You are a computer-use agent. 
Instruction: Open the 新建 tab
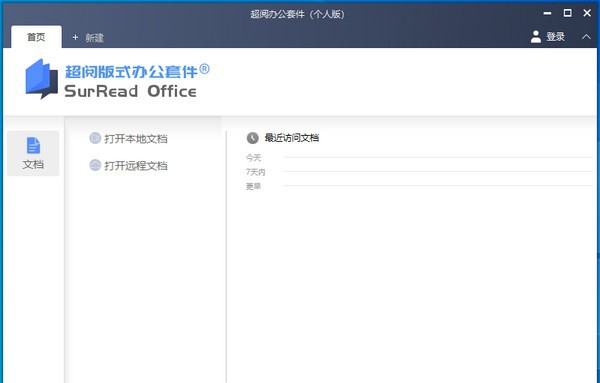88,37
